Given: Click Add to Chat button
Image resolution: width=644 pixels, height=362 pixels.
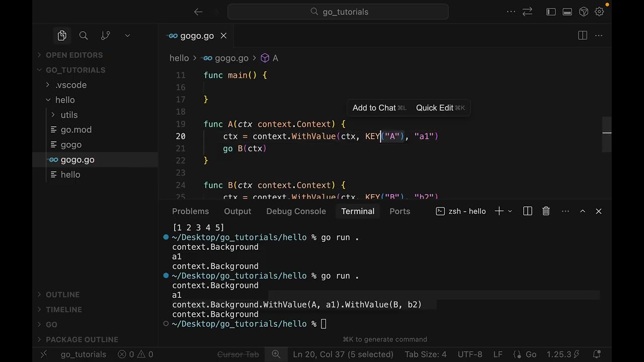Looking at the screenshot, I should [x=379, y=108].
